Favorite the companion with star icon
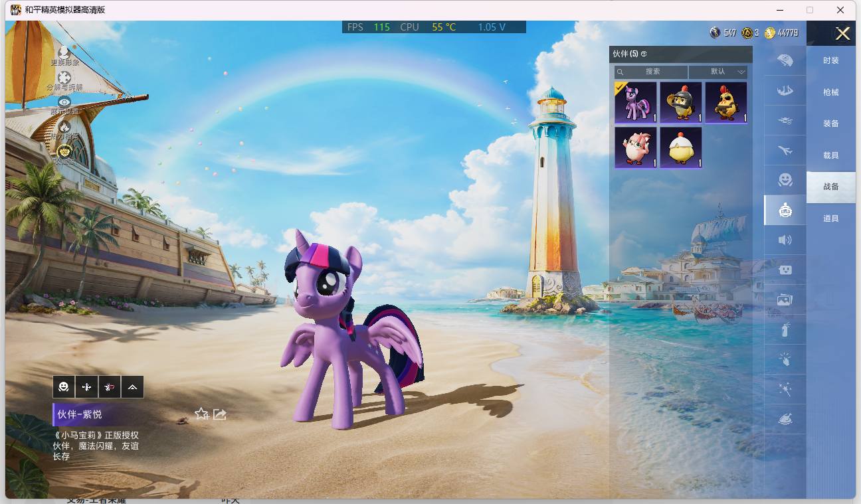This screenshot has height=504, width=861. 201,414
